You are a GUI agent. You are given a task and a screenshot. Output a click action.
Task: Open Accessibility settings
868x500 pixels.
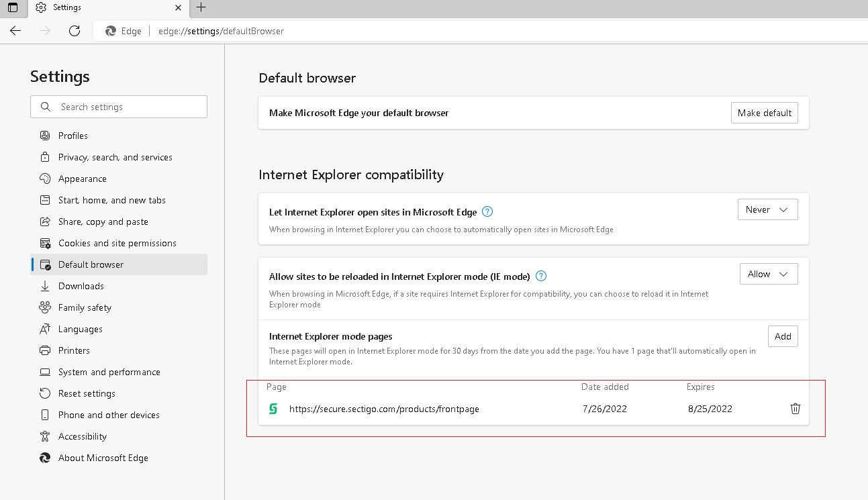tap(119, 436)
